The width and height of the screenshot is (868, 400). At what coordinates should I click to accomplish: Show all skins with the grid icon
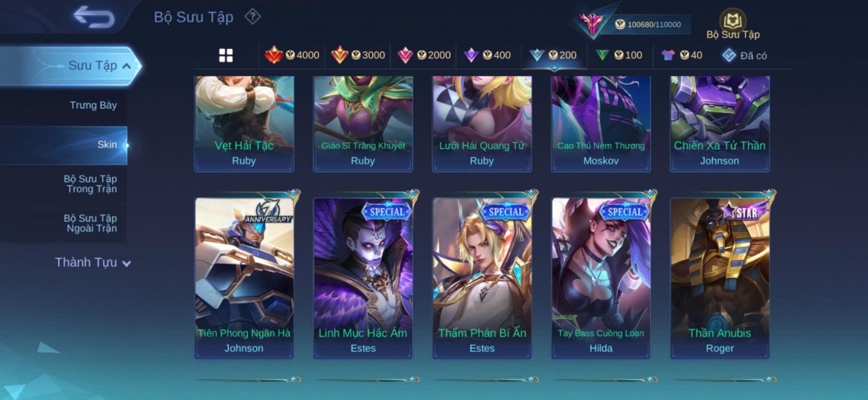coord(226,55)
